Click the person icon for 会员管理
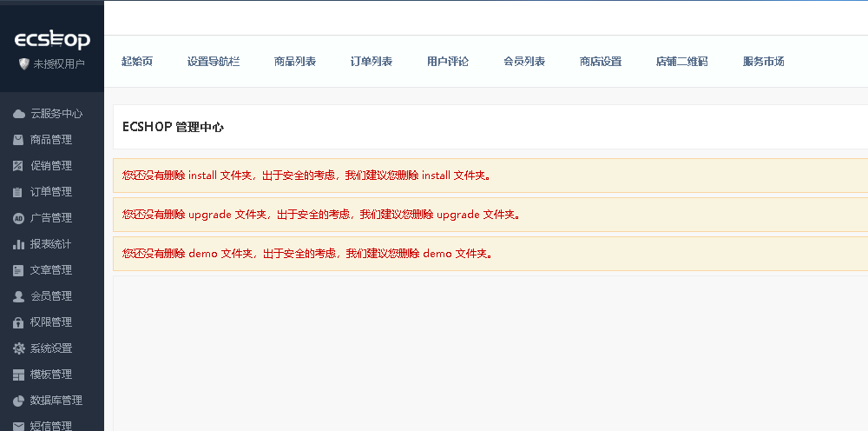This screenshot has height=431, width=868. (x=18, y=296)
